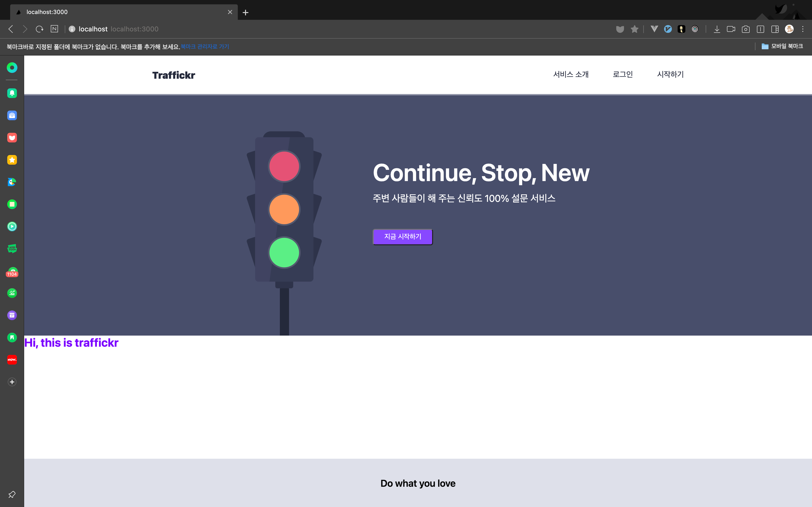Open the WEBTOON sidebar icon
The height and width of the screenshot is (507, 812).
(12, 248)
